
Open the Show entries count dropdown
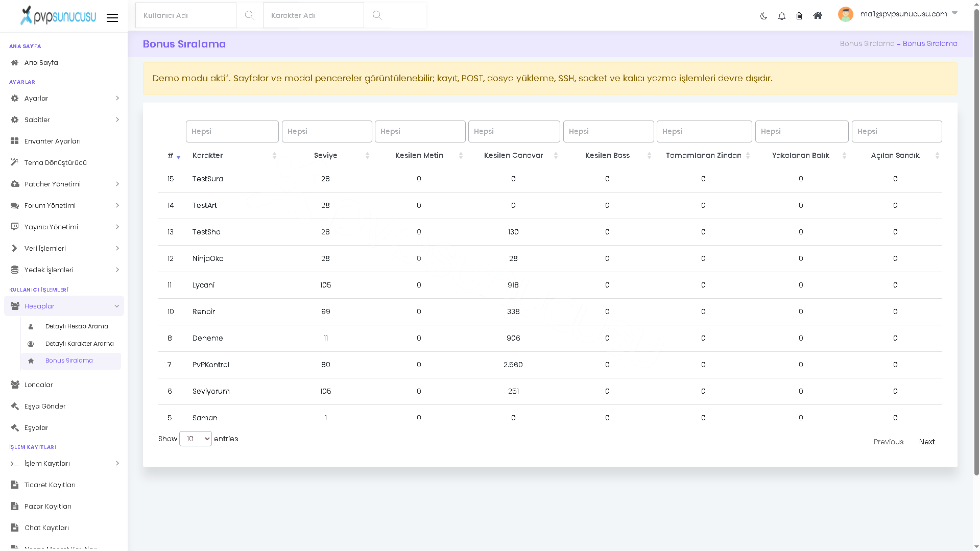coord(196,439)
